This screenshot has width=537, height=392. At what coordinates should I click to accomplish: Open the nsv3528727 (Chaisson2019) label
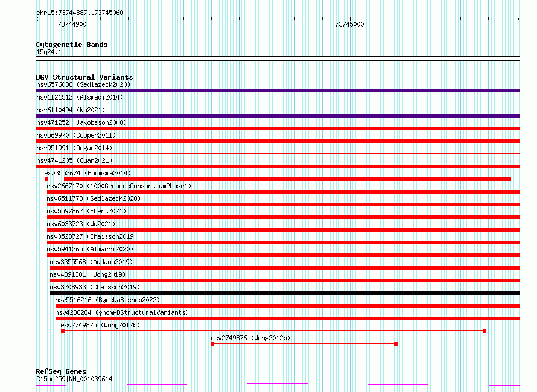click(x=92, y=236)
